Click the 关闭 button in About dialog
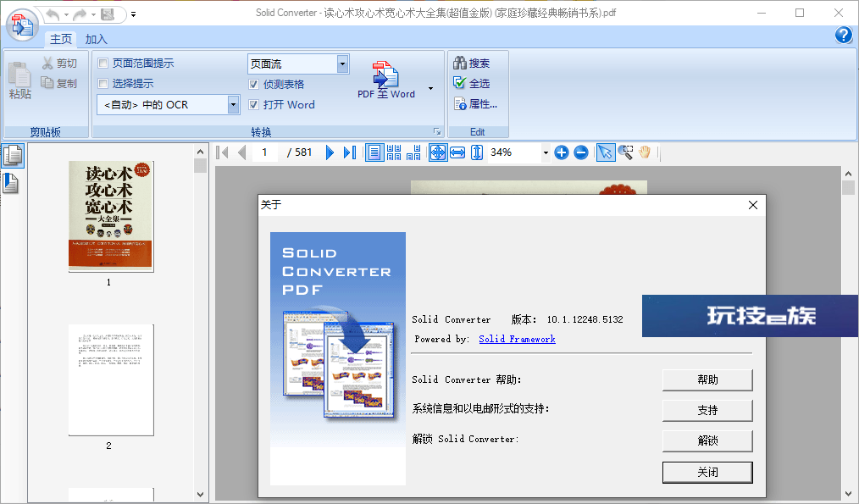Screen dimensions: 859x504 (707, 472)
